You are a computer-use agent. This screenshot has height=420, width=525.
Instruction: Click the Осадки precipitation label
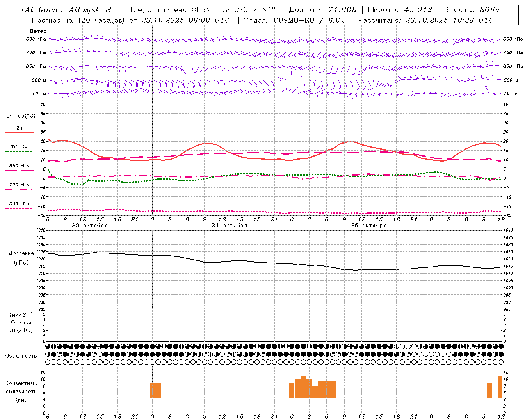[x=21, y=322]
